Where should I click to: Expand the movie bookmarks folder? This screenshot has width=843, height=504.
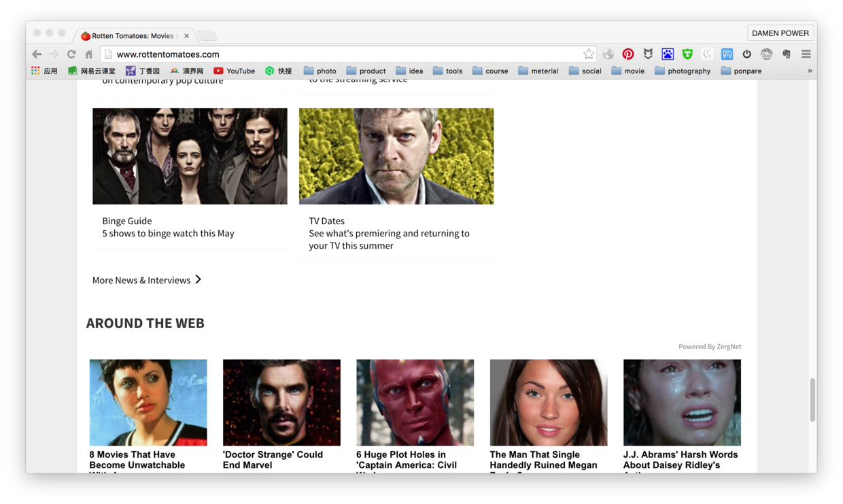pyautogui.click(x=627, y=71)
